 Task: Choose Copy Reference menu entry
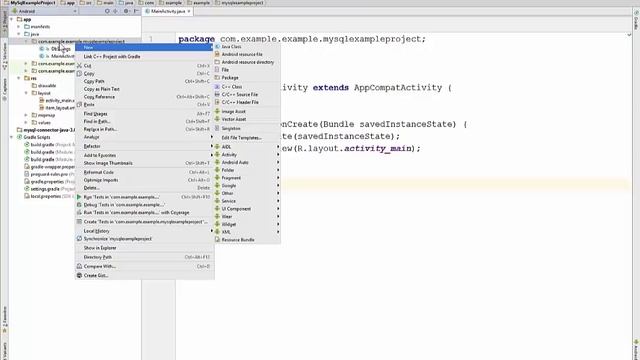(144, 97)
